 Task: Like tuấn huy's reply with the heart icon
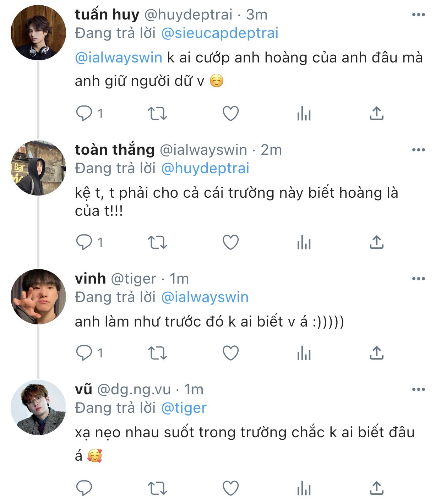pos(230,114)
